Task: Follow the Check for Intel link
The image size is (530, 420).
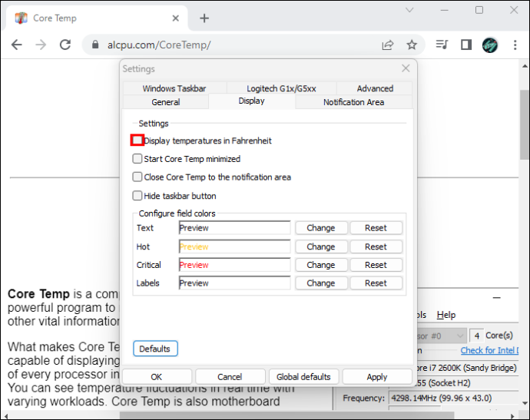Action: coord(489,350)
